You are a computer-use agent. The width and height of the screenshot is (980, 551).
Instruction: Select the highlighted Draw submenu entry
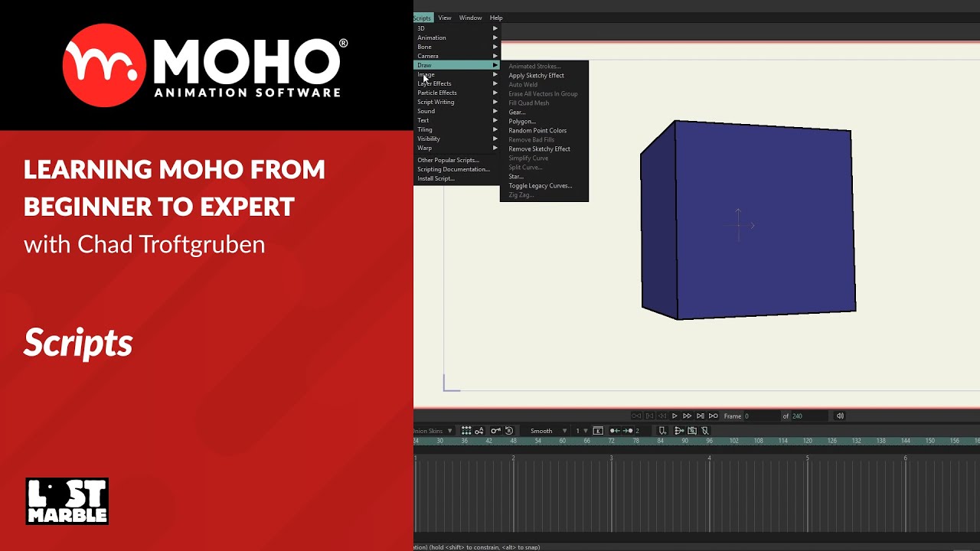click(x=457, y=65)
